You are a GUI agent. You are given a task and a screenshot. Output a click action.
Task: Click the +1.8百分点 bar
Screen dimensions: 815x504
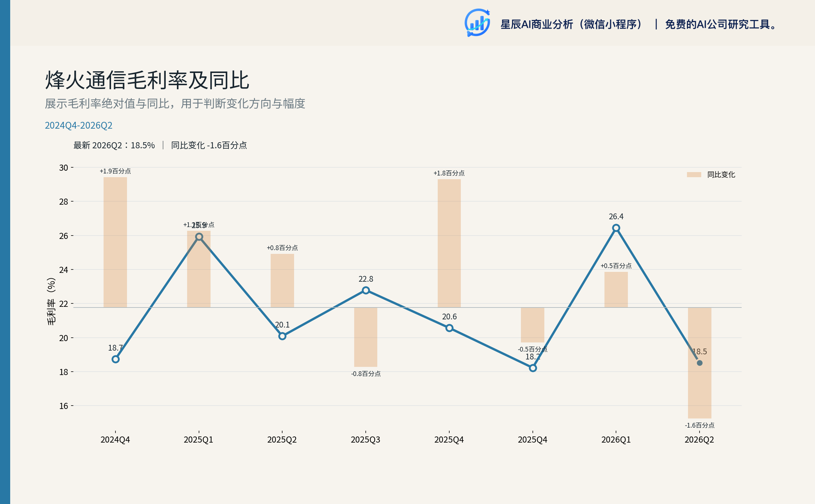tap(449, 243)
